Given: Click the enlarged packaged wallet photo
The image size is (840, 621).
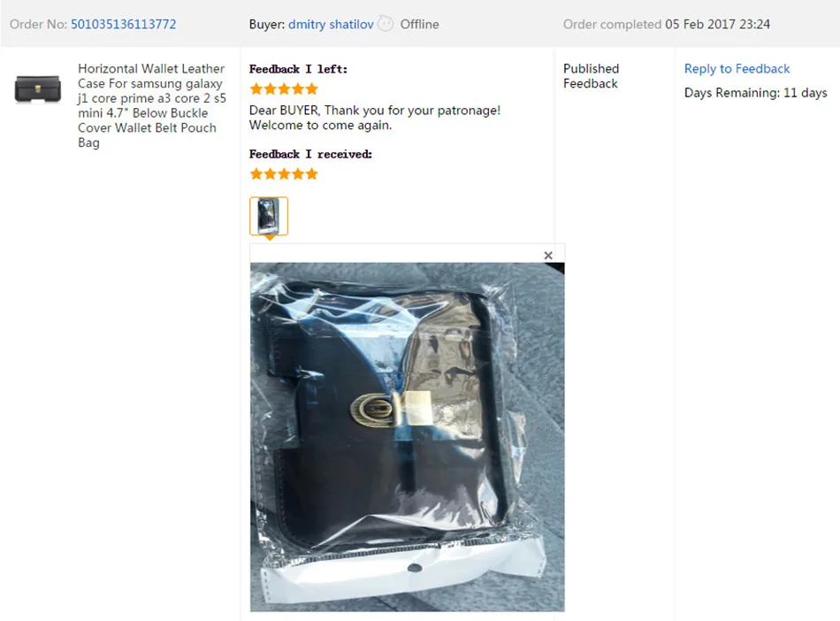Looking at the screenshot, I should click(x=407, y=437).
